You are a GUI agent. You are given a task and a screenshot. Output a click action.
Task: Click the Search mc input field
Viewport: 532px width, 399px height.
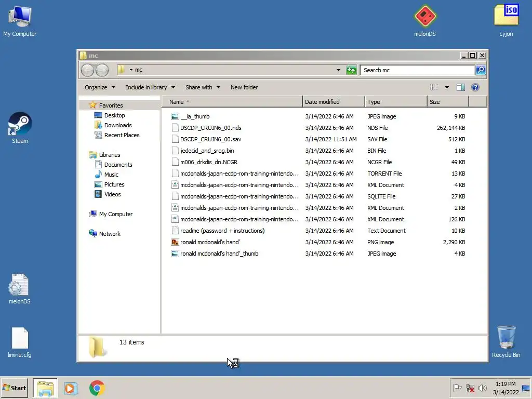click(417, 70)
